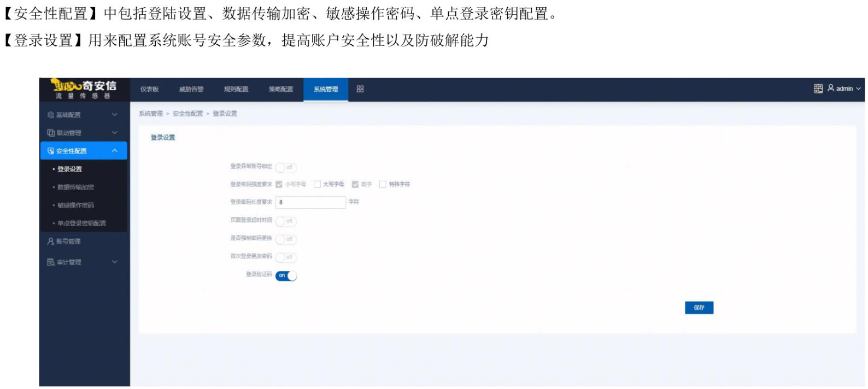Click the admin user avatar icon
Image resolution: width=868 pixels, height=389 pixels.
(x=831, y=88)
